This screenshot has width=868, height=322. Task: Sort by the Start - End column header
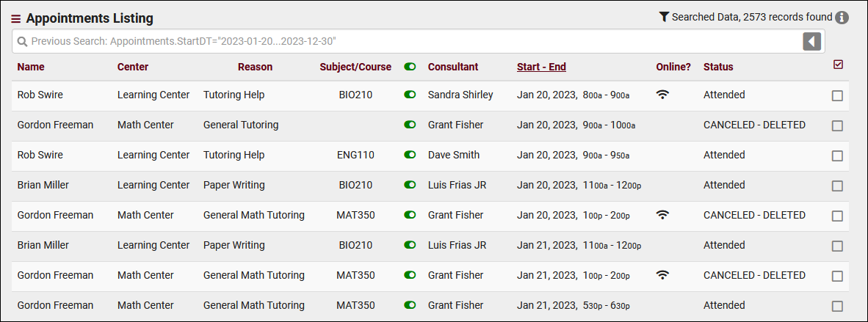tap(541, 67)
